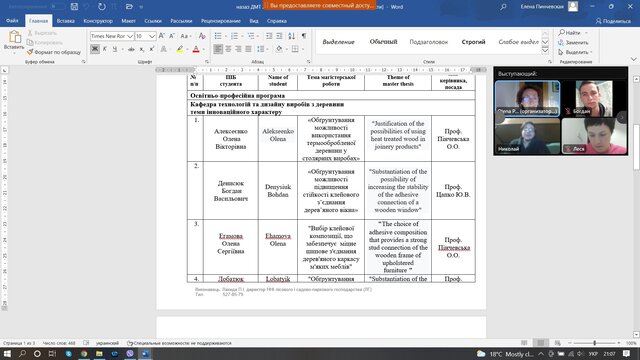
Task: Toggle Italic (К) formatting
Action: click(105, 49)
